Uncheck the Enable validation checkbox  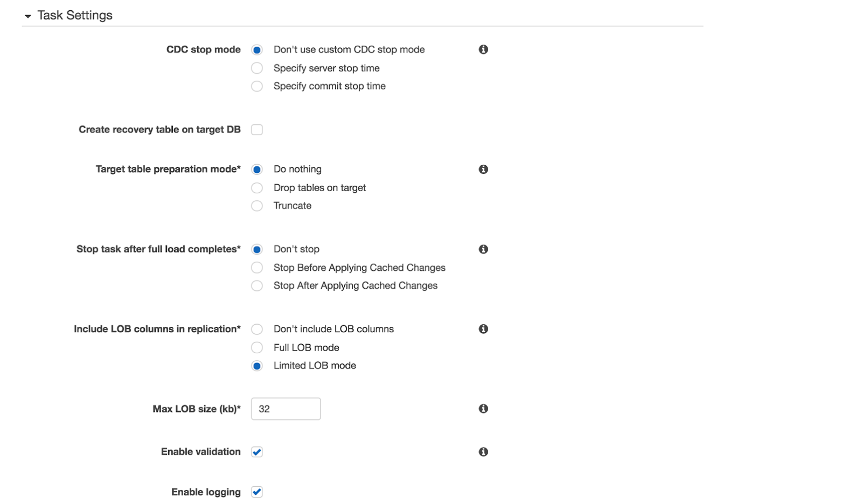(x=257, y=452)
